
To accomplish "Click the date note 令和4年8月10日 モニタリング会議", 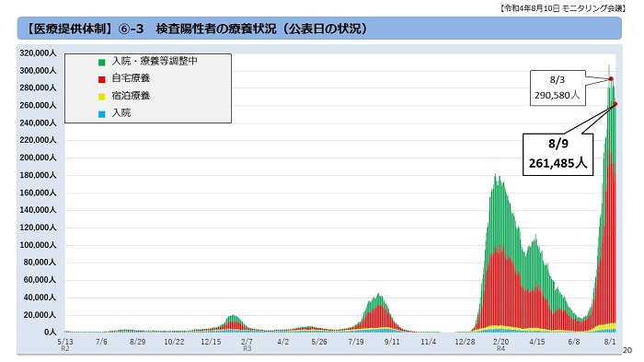I will [563, 8].
